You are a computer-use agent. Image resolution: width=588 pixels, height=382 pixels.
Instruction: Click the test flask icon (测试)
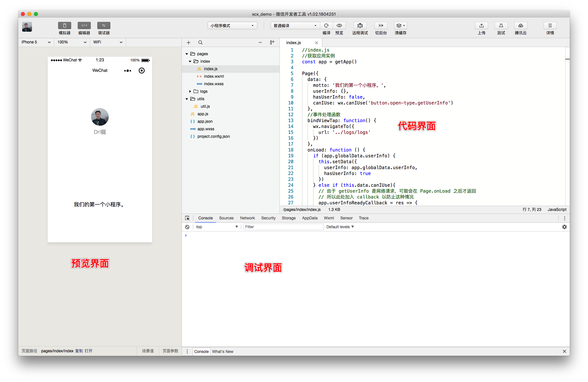point(501,25)
